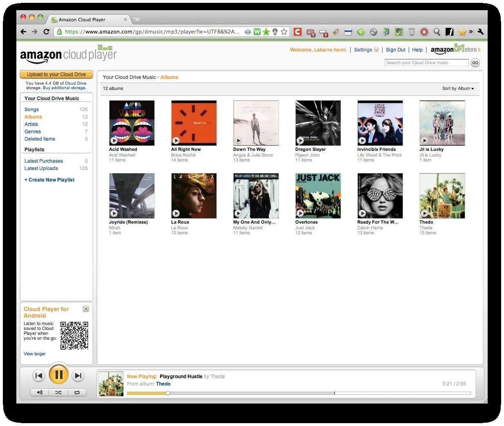Play the Overtones album by Just Jack

[x=300, y=213]
